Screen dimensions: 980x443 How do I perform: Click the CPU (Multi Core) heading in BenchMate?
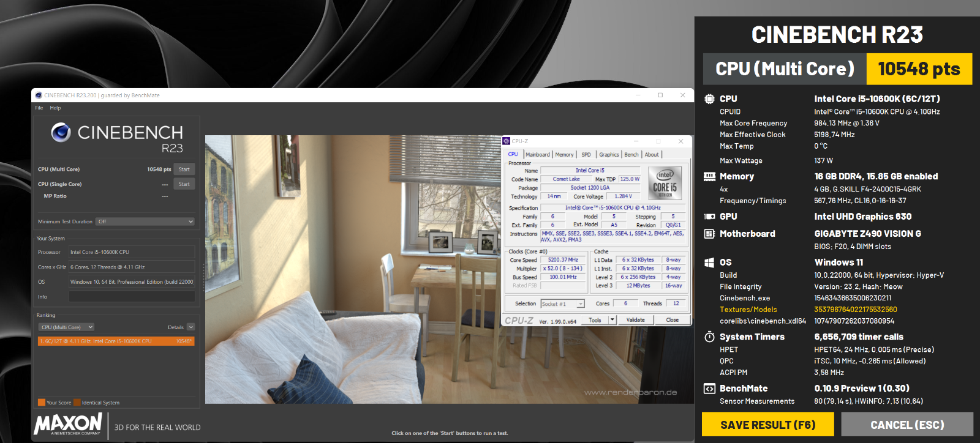[x=785, y=69]
